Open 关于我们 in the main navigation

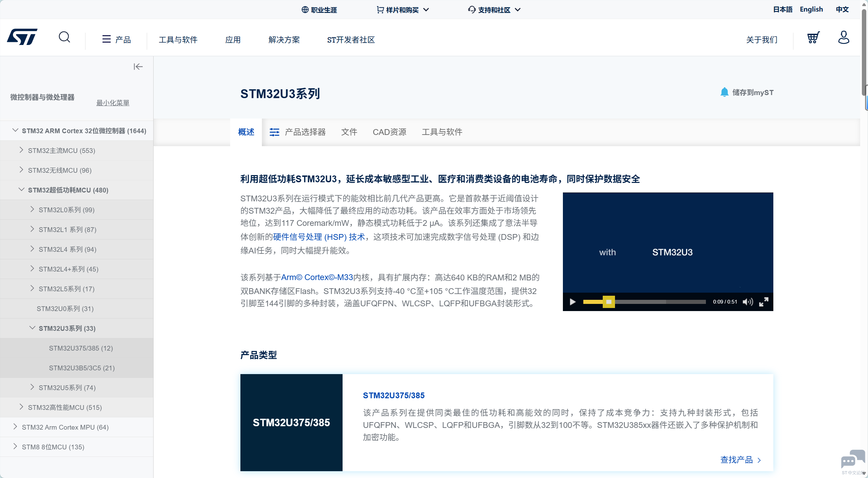pos(762,40)
